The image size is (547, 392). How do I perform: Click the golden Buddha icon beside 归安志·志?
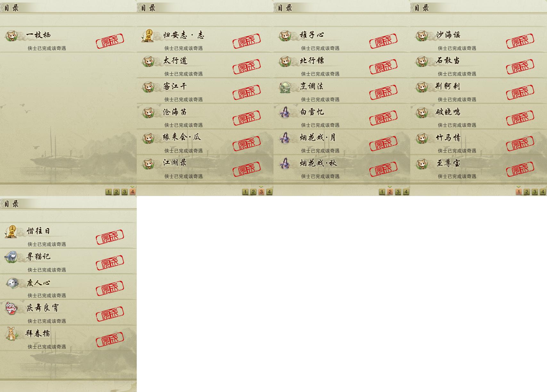point(148,36)
